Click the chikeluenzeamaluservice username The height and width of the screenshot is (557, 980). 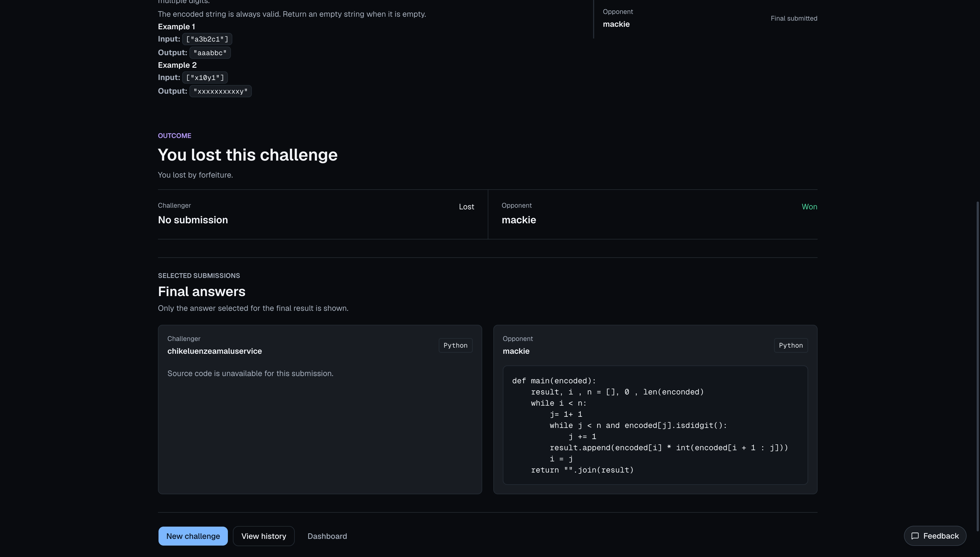[x=214, y=351]
